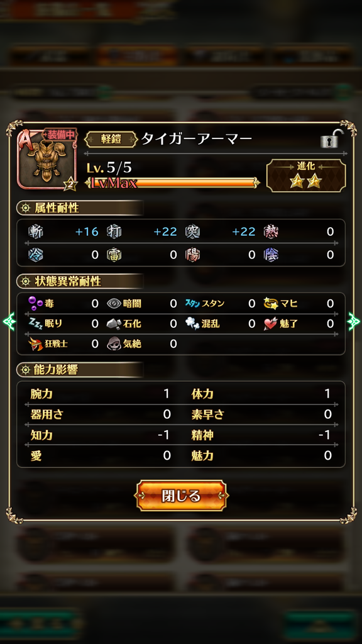Select the 雷 thunder resistance icon

(x=114, y=255)
